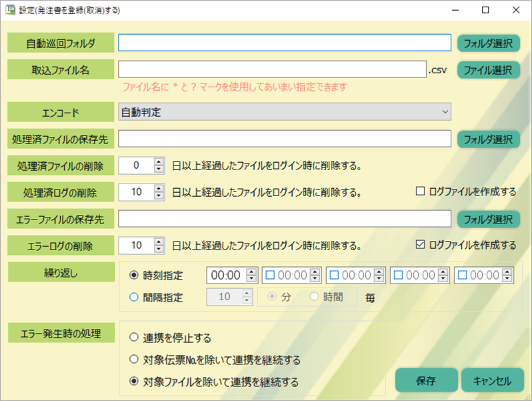Enable log file creation for processed logs
Screen dimensions: 532x401
pos(420,191)
